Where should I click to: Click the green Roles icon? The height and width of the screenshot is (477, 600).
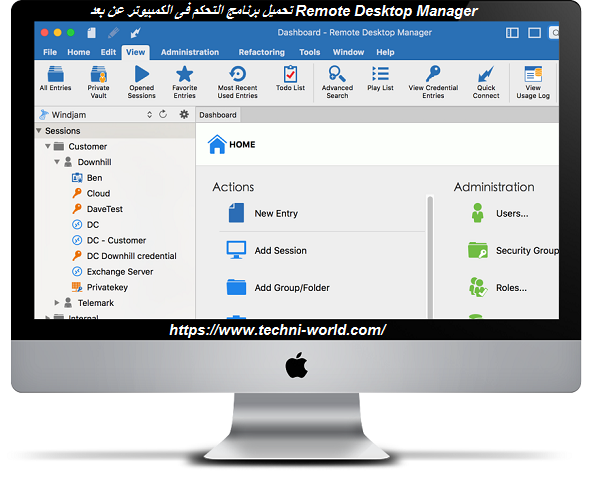[x=478, y=287]
